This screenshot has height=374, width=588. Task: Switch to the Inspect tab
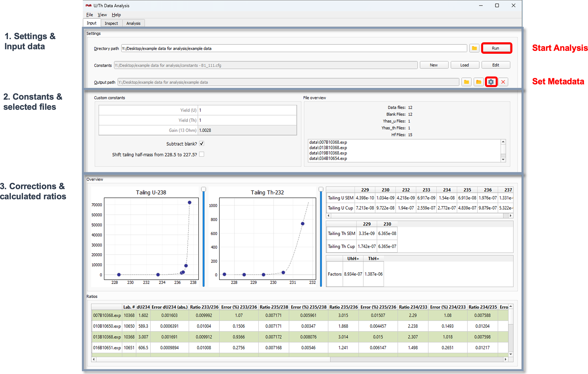click(x=111, y=23)
